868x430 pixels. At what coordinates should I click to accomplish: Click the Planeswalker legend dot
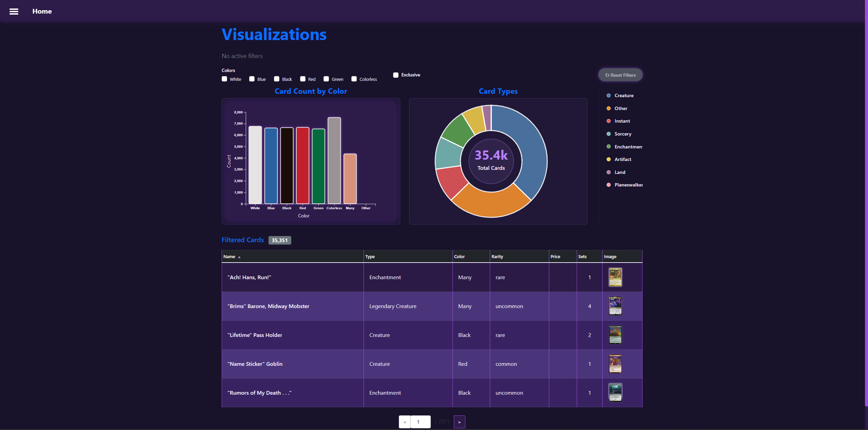coord(608,185)
